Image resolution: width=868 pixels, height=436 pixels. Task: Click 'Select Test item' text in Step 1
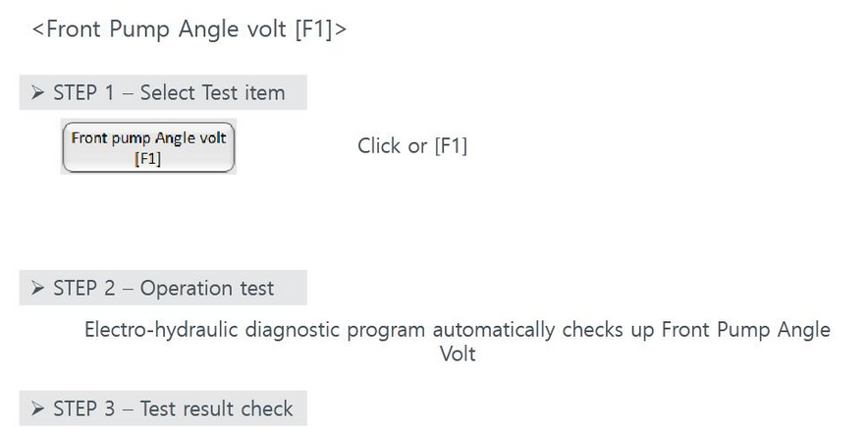coord(212,92)
